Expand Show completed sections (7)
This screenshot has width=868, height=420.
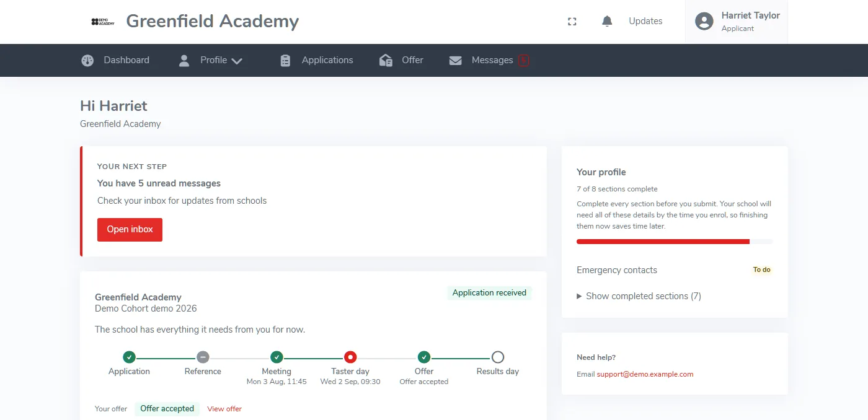pos(639,296)
